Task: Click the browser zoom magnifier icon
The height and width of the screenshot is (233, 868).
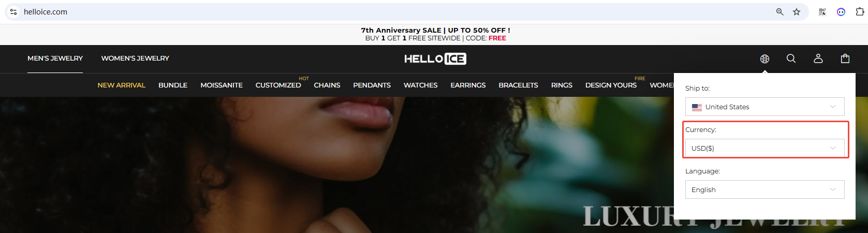Action: tap(779, 12)
